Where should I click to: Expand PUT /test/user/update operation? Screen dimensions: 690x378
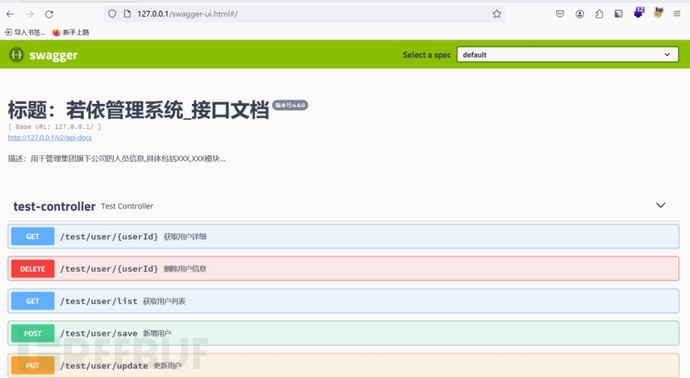(x=343, y=365)
